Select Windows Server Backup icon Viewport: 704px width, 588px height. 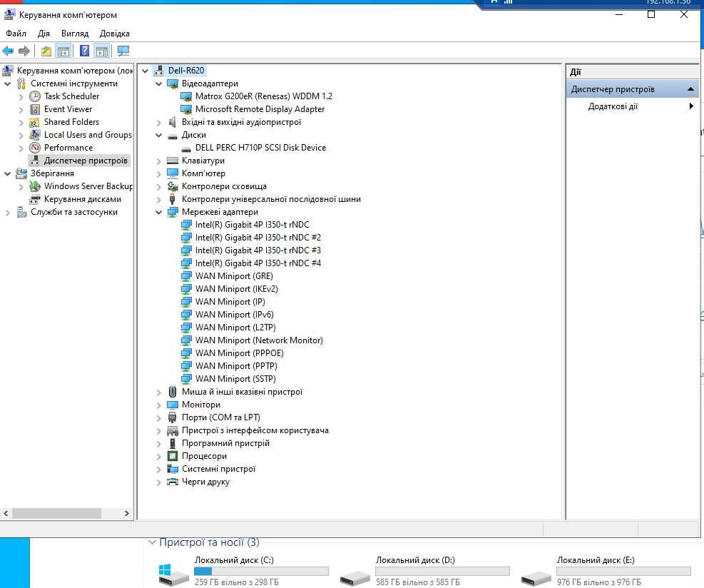[x=35, y=186]
